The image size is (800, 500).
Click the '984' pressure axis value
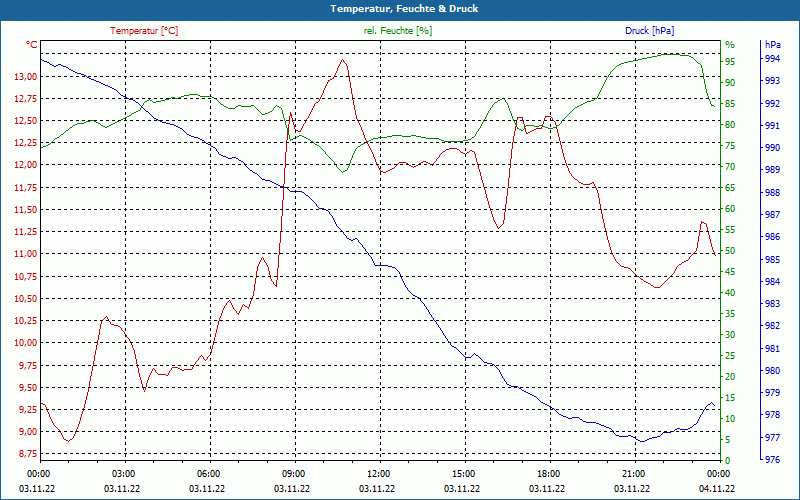[772, 282]
